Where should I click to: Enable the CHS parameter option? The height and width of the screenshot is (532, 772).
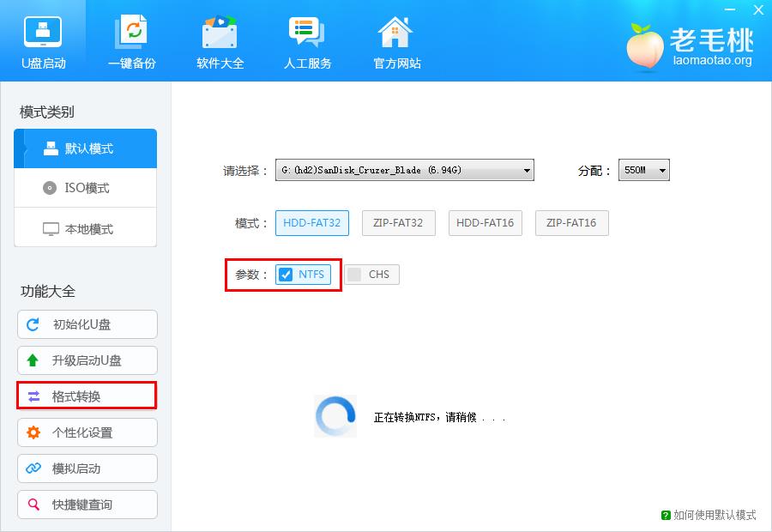click(371, 275)
